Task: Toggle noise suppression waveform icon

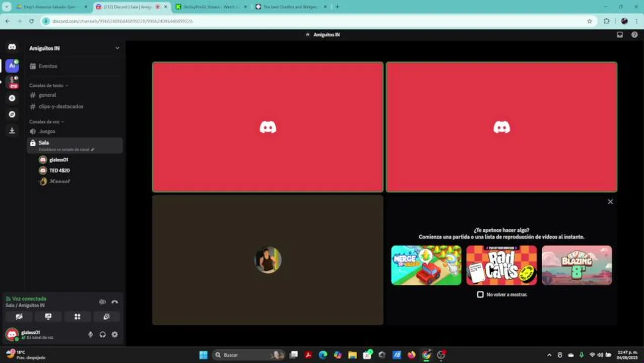Action: point(102,301)
